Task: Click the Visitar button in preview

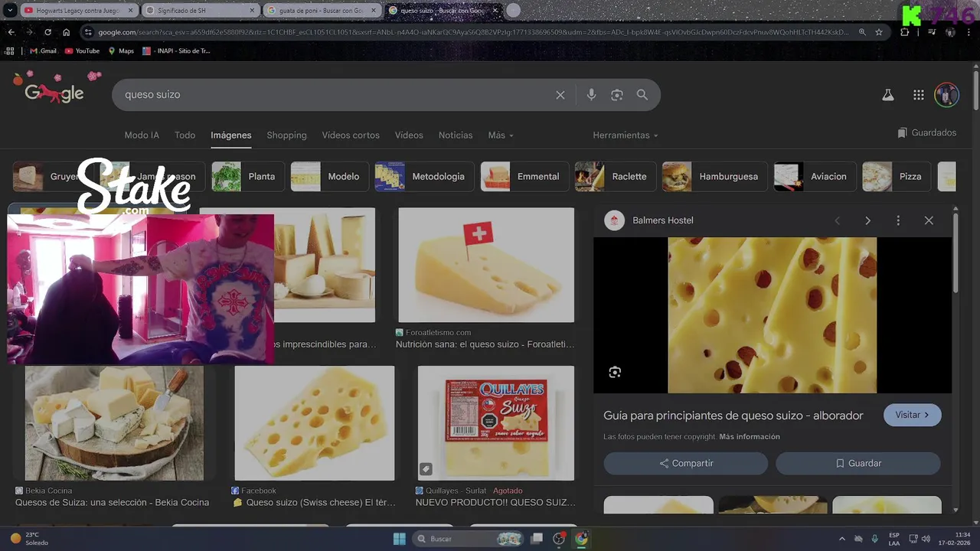Action: tap(913, 415)
